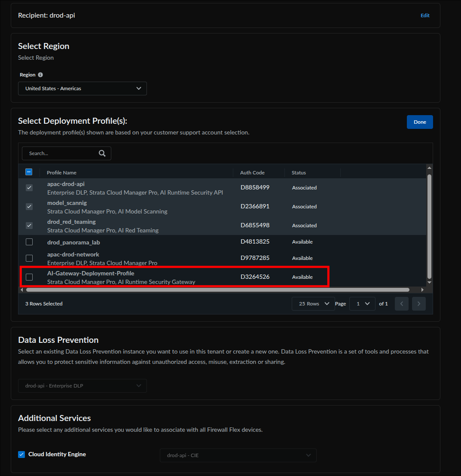Click the Auth Code column header
461x476 pixels.
(252, 172)
